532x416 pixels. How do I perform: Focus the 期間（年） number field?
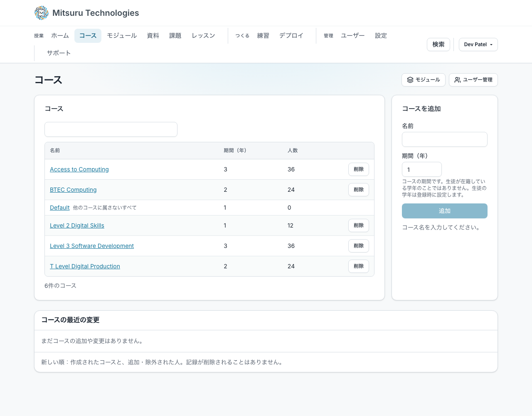click(422, 169)
